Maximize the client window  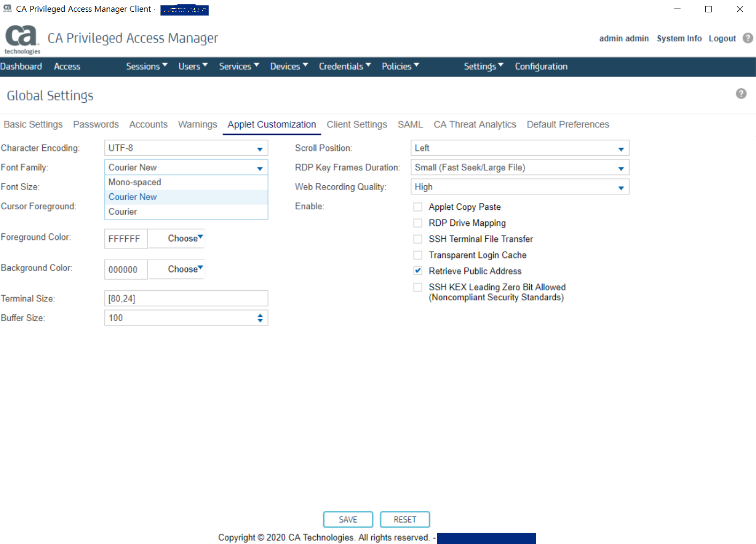(x=708, y=9)
